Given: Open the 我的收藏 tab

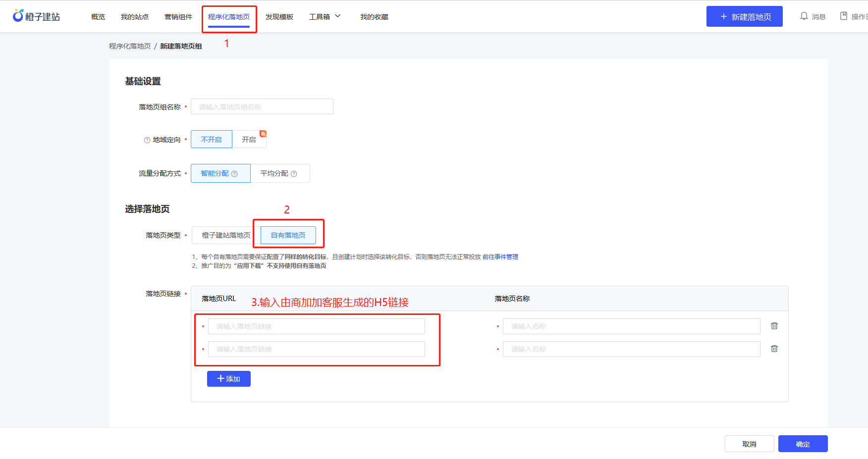Looking at the screenshot, I should [374, 17].
